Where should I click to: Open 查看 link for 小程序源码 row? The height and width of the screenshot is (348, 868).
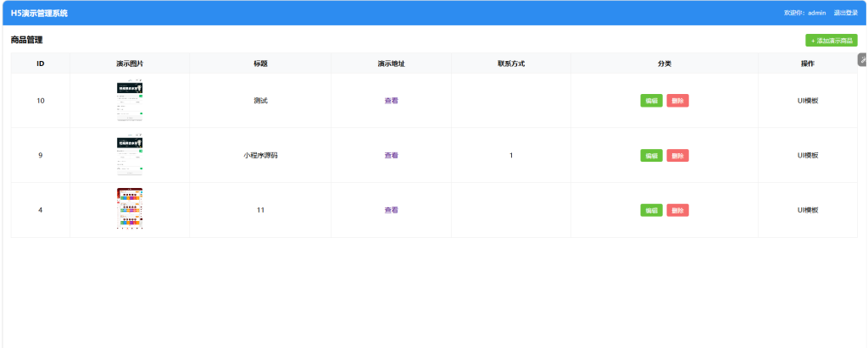click(x=392, y=156)
